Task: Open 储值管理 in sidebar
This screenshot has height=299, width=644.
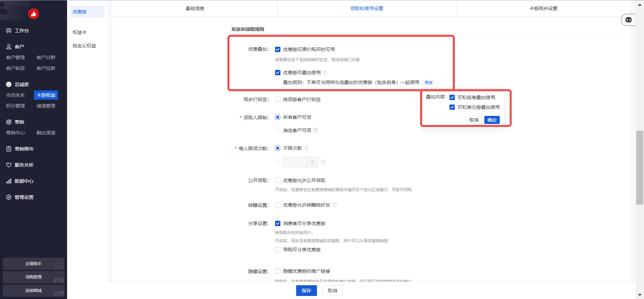Action: pos(46,106)
